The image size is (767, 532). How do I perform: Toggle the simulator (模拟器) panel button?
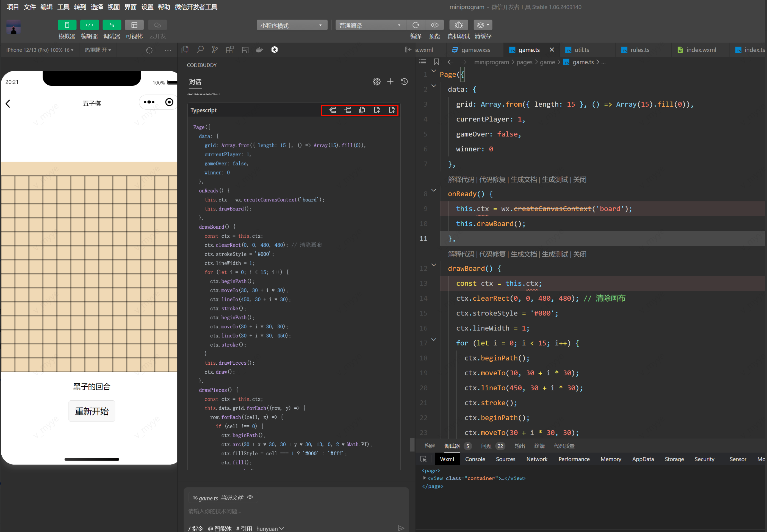click(x=67, y=25)
